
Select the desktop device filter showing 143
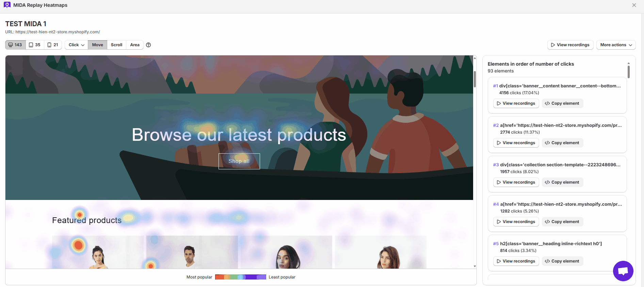tap(15, 45)
